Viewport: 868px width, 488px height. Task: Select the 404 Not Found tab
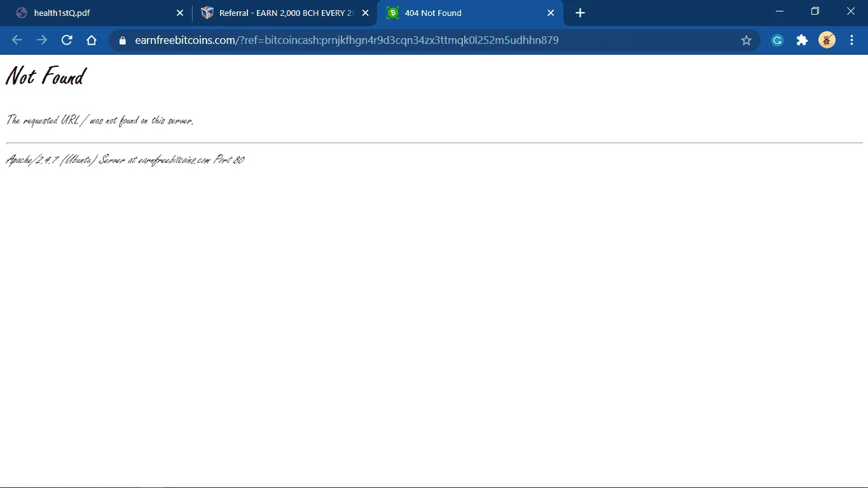(470, 13)
